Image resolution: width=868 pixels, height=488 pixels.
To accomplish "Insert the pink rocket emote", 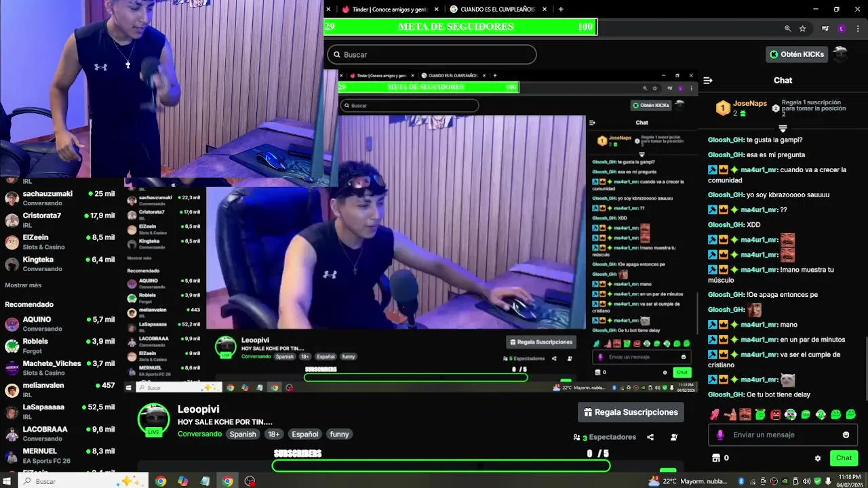I will [x=715, y=414].
